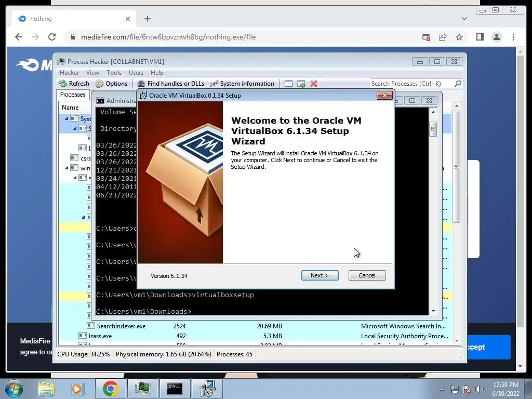
Task: Click Find handles or DLLs
Action: [170, 84]
